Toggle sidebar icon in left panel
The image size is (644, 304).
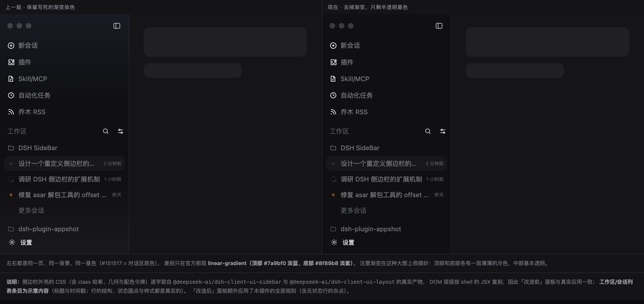click(x=117, y=26)
